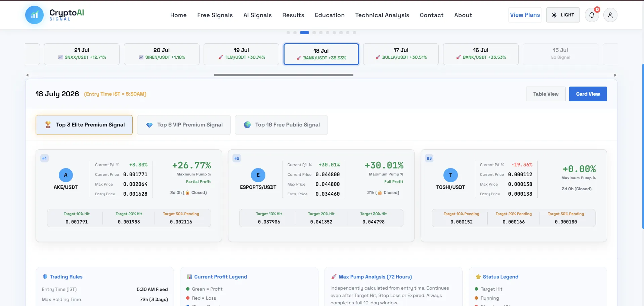The width and height of the screenshot is (644, 306).
Task: Click the ESPORTS/USDT pair name
Action: [258, 187]
